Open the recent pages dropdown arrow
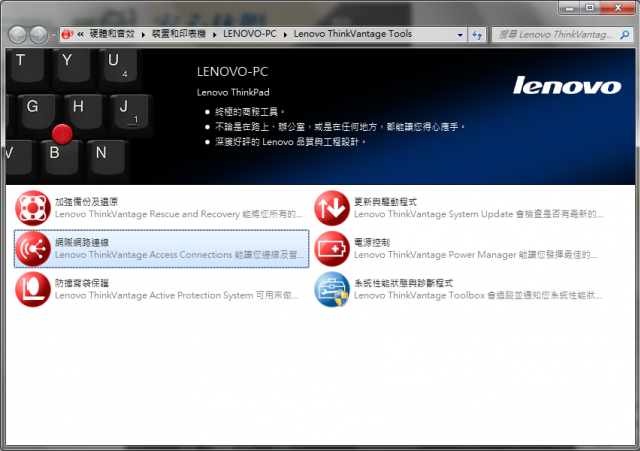Viewport: 640px width, 451px height. pos(53,35)
